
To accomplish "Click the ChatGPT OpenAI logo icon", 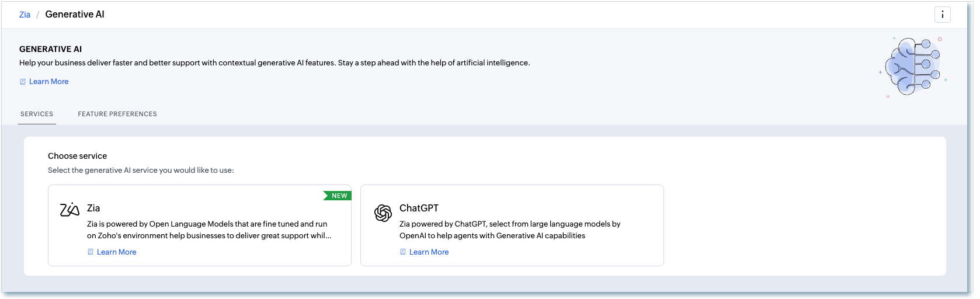I will 383,213.
